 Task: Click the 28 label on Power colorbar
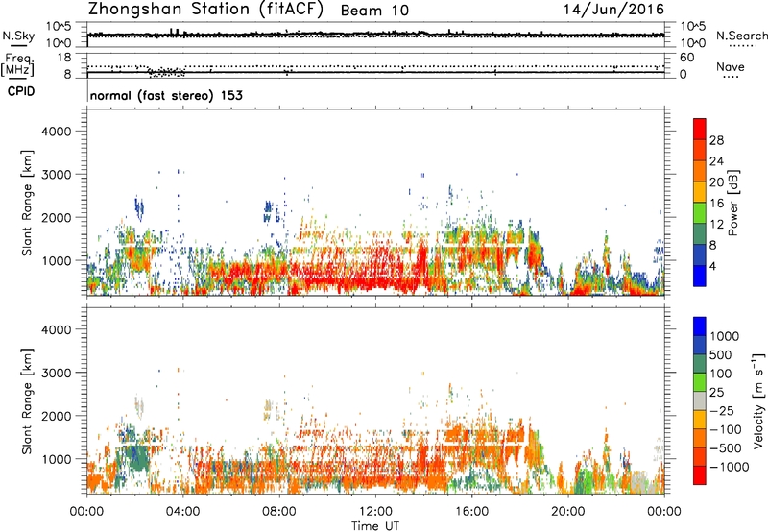click(x=716, y=140)
